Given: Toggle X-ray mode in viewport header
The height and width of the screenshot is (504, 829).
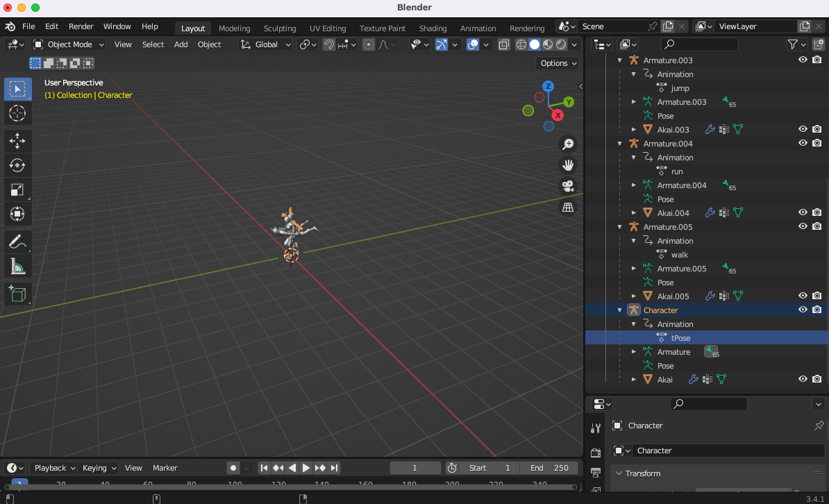Looking at the screenshot, I should coord(504,44).
